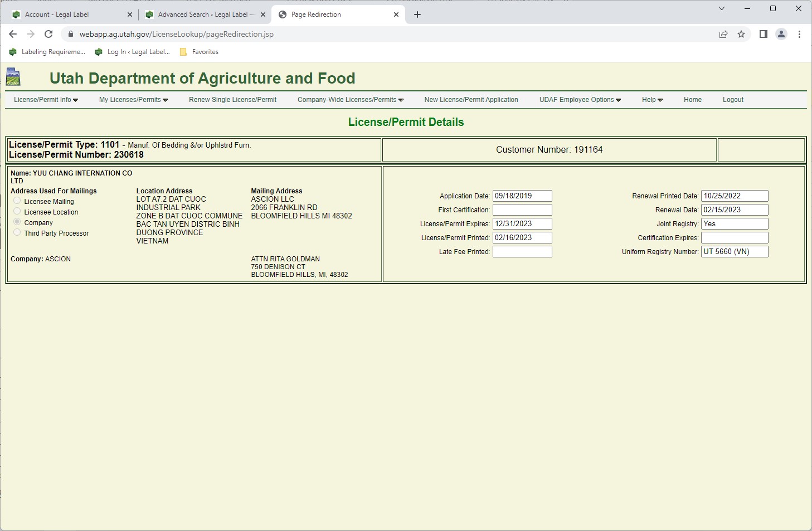812x531 pixels.
Task: Expand the Help menu
Action: tap(653, 100)
